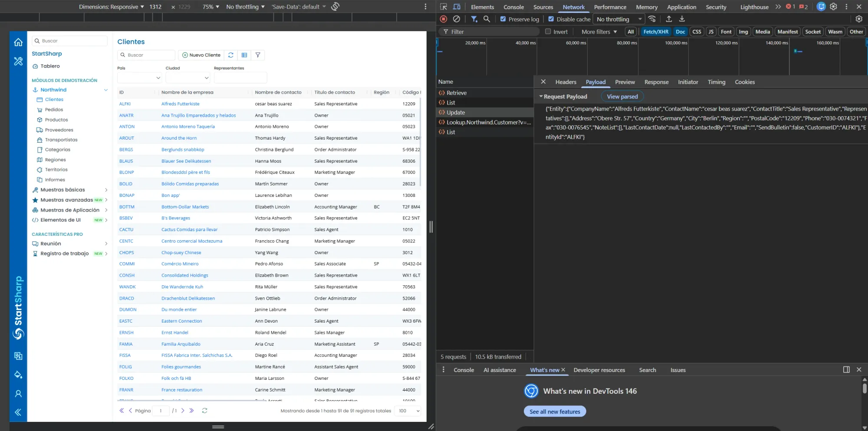Toggle device emulation mode in DevTools
The height and width of the screenshot is (431, 868).
click(x=456, y=7)
